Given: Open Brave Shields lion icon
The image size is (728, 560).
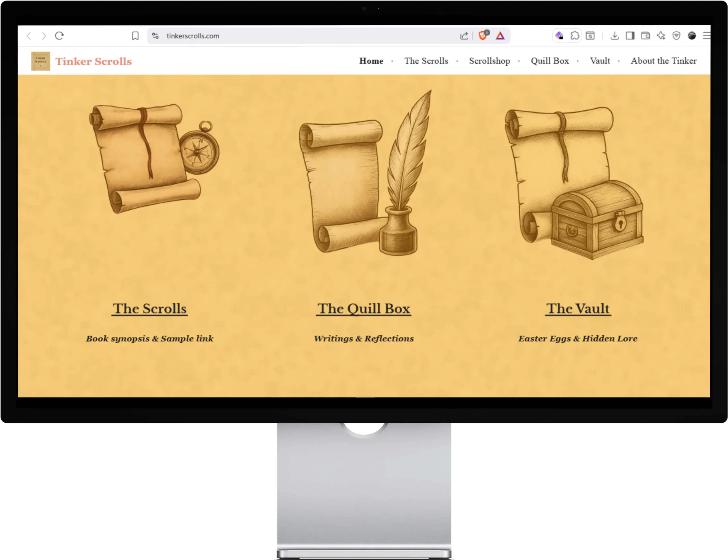Looking at the screenshot, I should 482,36.
